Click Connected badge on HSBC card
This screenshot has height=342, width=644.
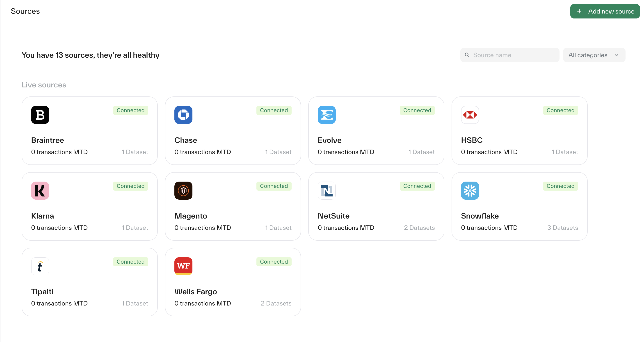point(560,110)
